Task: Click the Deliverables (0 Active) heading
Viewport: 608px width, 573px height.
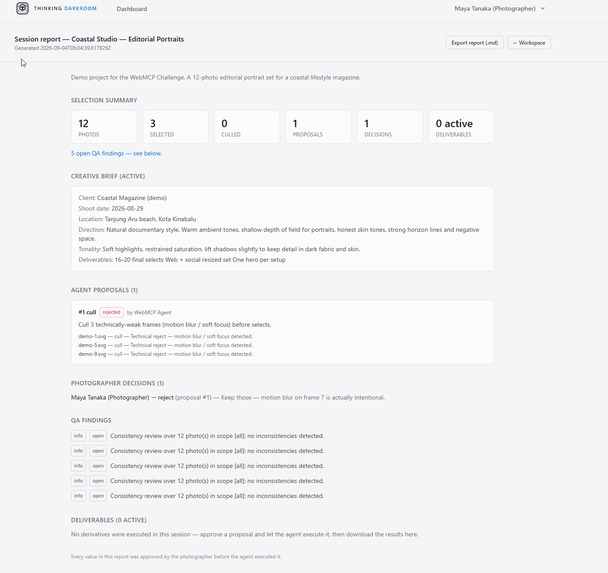Action: pos(109,520)
